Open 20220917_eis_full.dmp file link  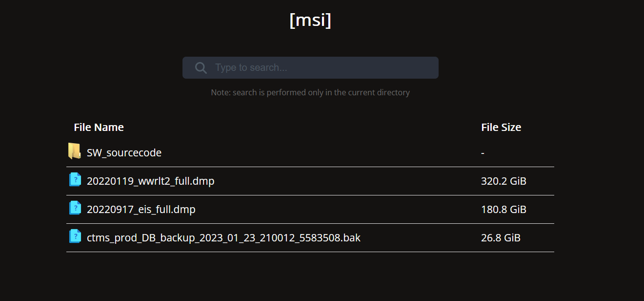pyautogui.click(x=141, y=209)
